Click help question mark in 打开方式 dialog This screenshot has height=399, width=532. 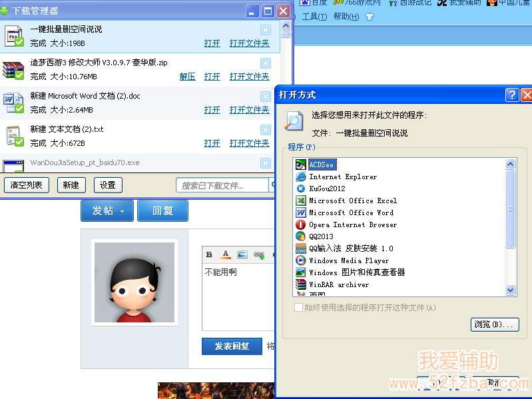(512, 95)
